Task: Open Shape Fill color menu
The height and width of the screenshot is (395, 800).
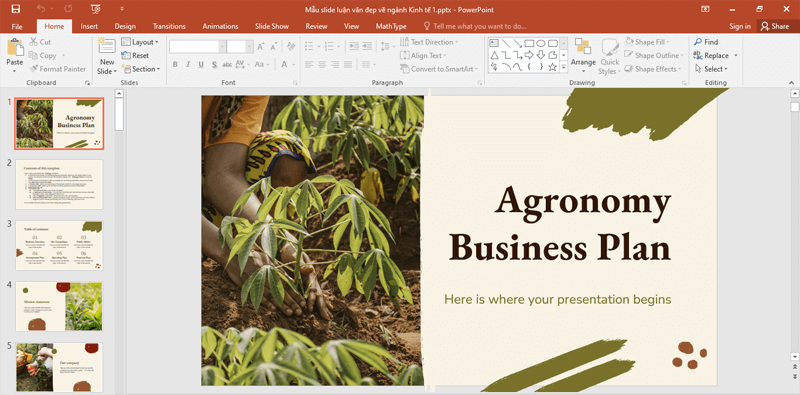Action: point(648,42)
